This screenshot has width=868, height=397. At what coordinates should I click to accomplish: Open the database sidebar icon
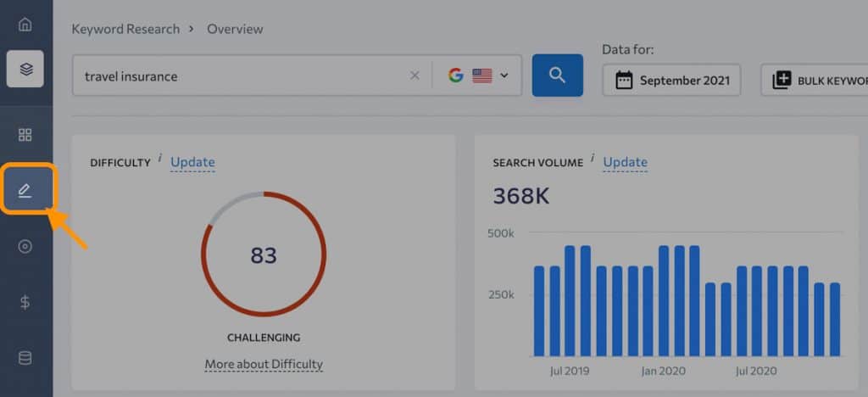25,358
